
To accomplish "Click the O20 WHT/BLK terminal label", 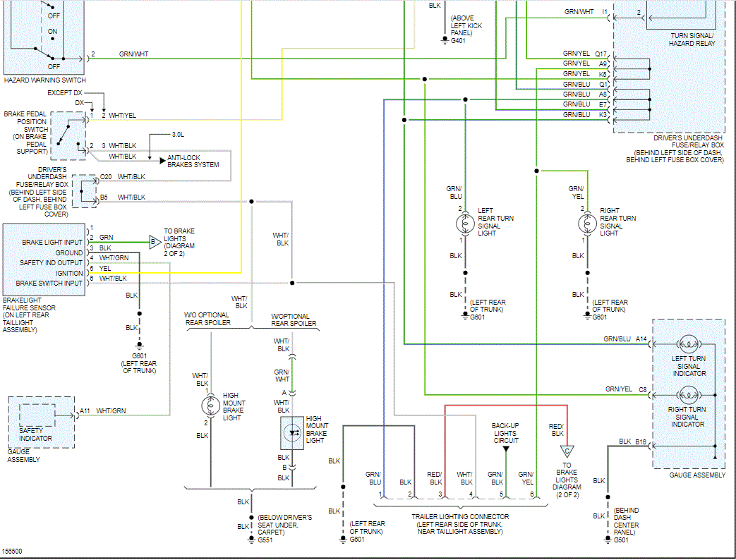I will 123,177.
